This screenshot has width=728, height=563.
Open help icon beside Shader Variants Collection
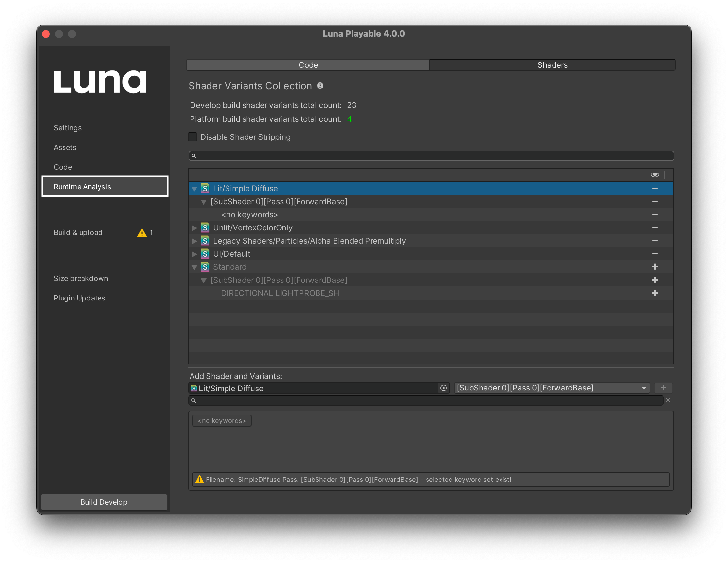320,86
